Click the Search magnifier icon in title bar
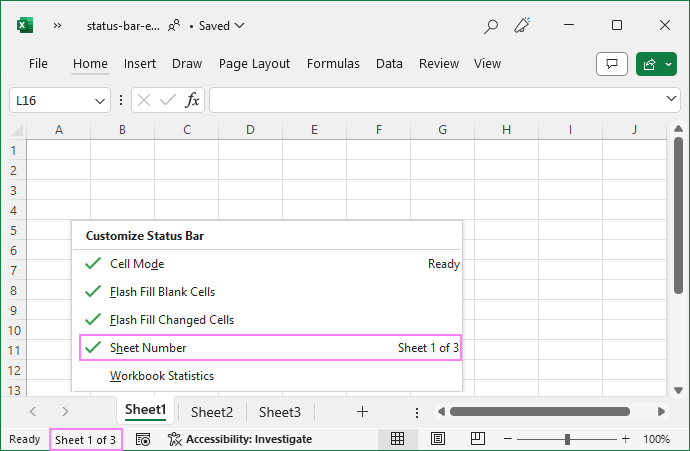The image size is (690, 451). pyautogui.click(x=490, y=26)
